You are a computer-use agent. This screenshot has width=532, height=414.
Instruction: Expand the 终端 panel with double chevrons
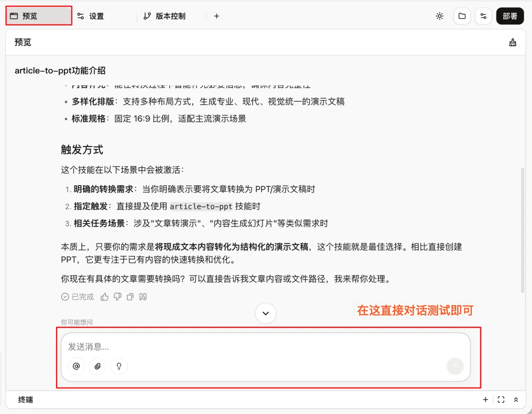(x=516, y=399)
